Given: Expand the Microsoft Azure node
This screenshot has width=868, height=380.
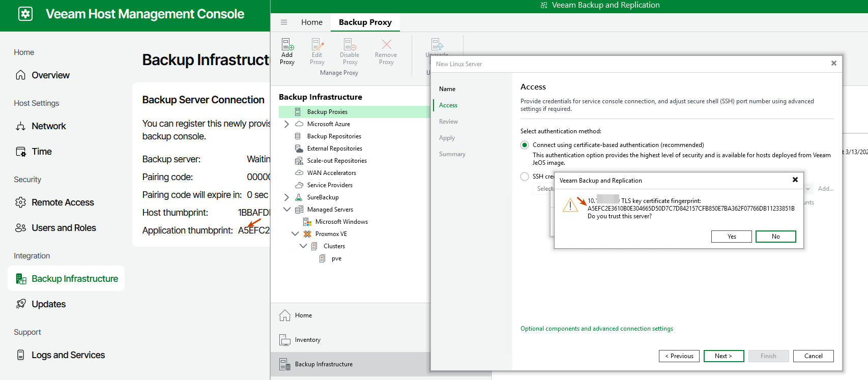Looking at the screenshot, I should 286,124.
